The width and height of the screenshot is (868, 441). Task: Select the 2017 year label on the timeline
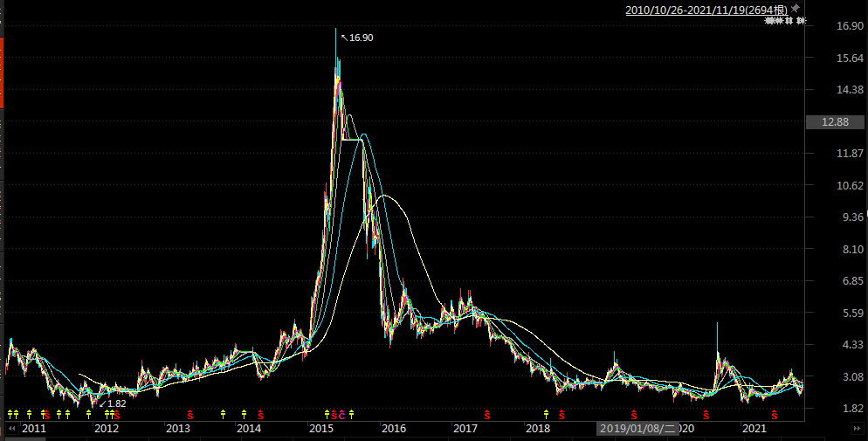[465, 429]
